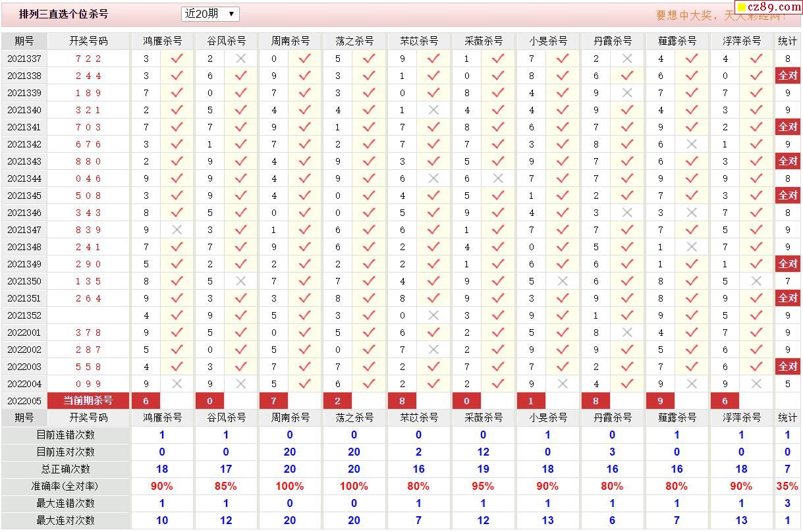Click the 统计 value 5 in row 2022004

coord(787,384)
